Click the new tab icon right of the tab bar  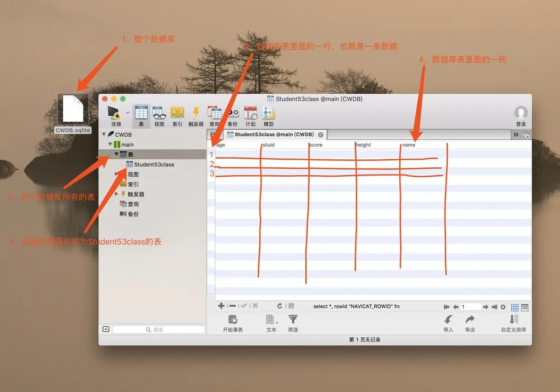[526, 134]
